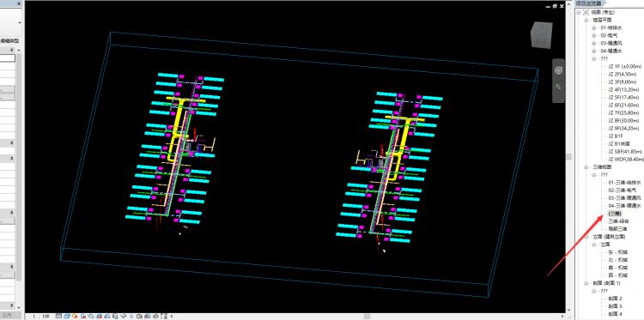Open 3D view 01-三维-给排水
The image size is (644, 320).
(x=625, y=183)
